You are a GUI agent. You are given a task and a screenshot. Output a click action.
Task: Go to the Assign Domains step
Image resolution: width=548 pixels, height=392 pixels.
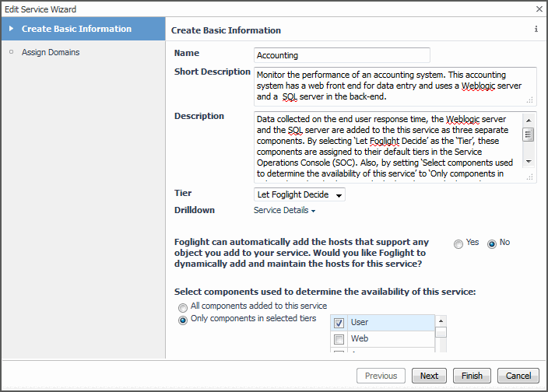51,52
